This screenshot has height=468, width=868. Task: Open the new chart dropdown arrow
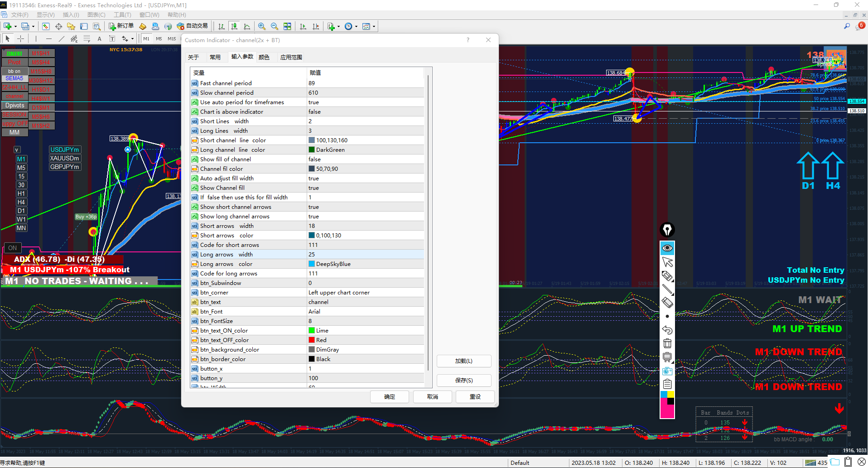(x=15, y=26)
